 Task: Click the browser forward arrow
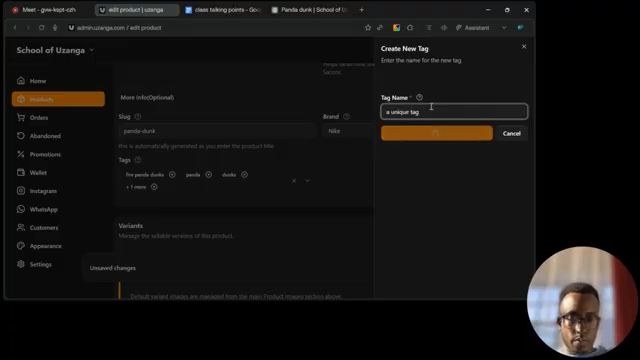(x=28, y=28)
